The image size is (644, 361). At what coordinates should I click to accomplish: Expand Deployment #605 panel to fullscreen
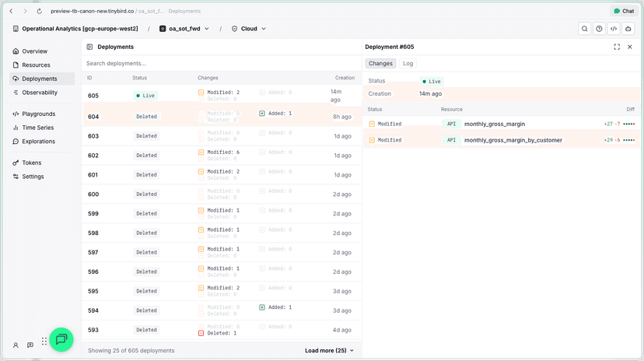(617, 47)
